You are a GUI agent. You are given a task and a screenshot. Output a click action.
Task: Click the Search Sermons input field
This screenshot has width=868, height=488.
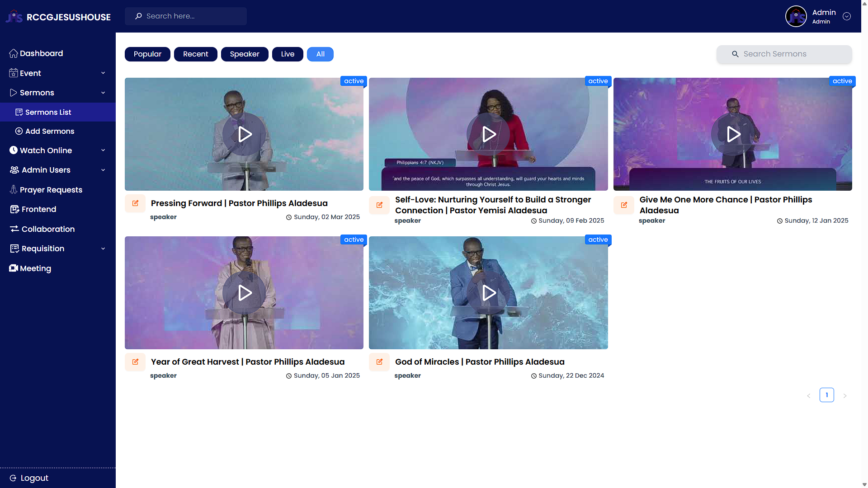coord(787,54)
